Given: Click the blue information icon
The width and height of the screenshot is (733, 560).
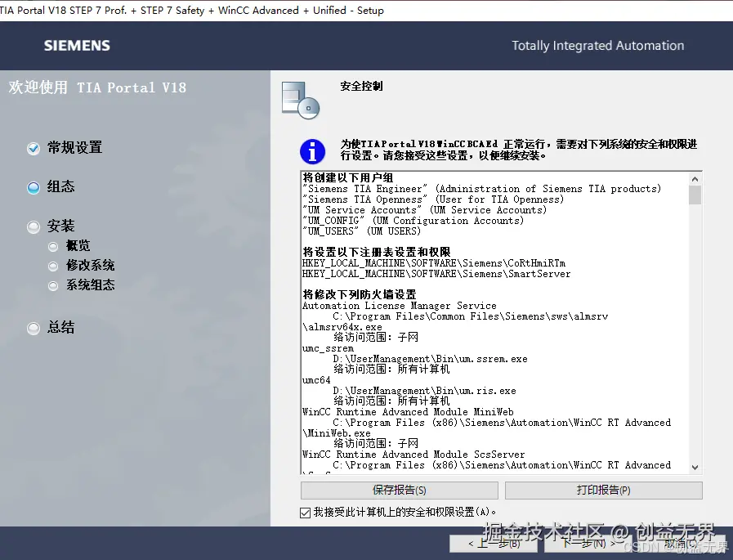Looking at the screenshot, I should click(x=312, y=151).
